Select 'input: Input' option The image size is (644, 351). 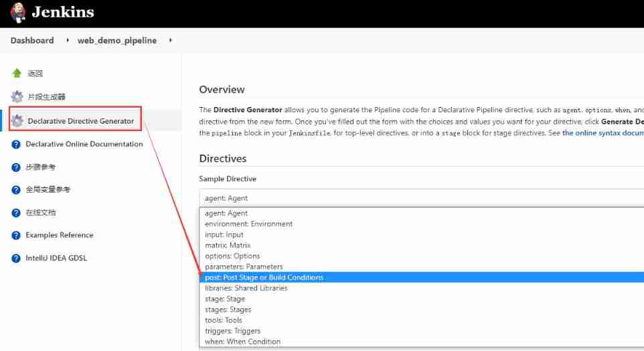pos(422,235)
